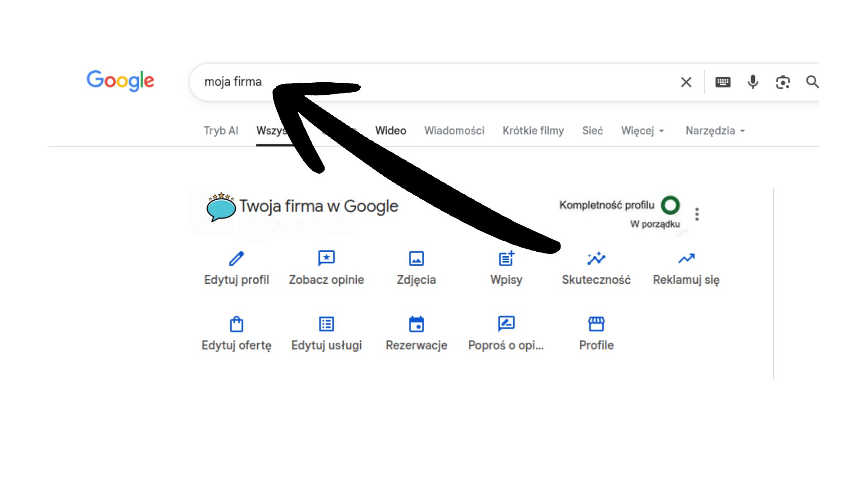Screen dimensions: 868x488
Task: Open the on-screen keyboard icon
Action: click(723, 82)
